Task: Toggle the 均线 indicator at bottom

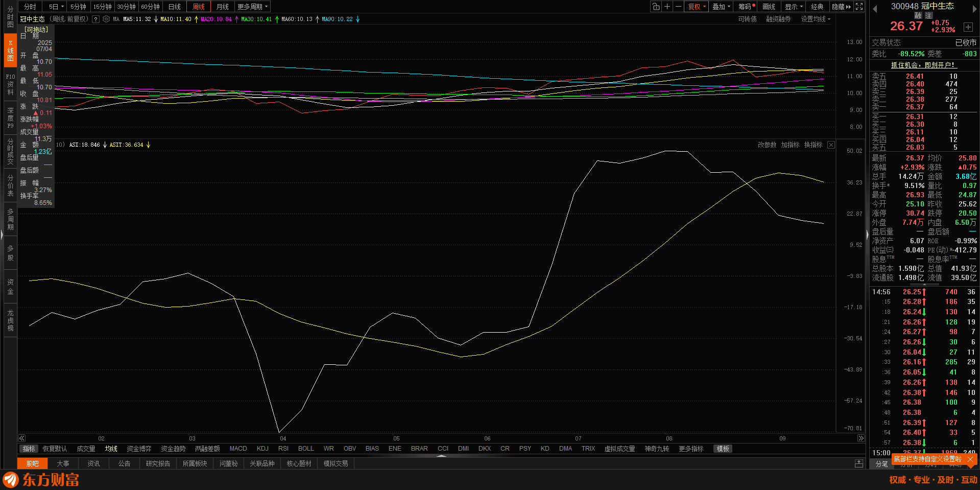Action: (x=111, y=449)
